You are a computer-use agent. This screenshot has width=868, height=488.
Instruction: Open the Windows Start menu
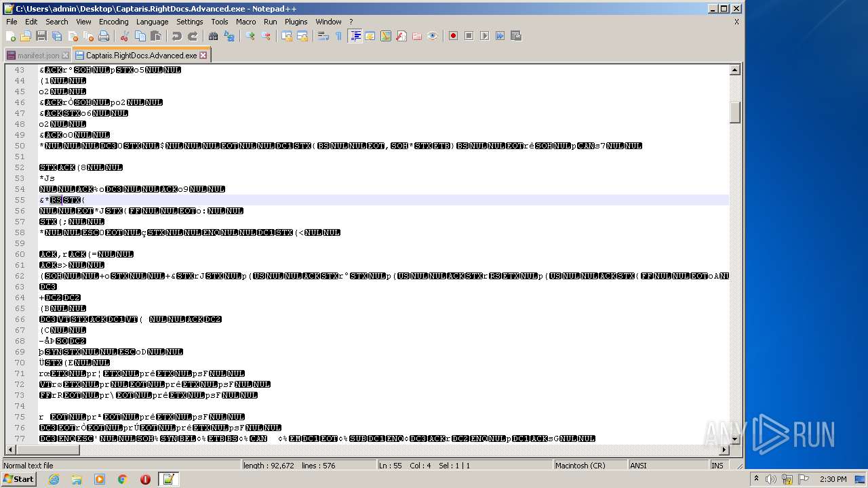(x=18, y=479)
